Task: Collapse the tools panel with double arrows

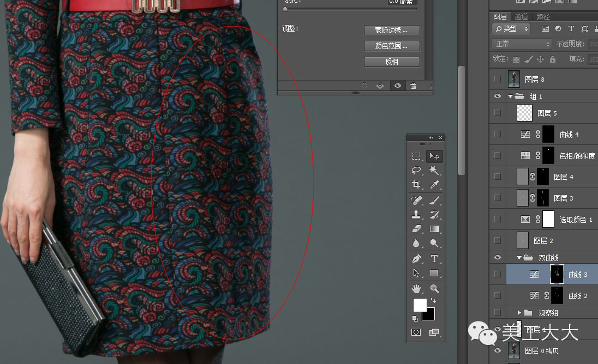Action: [x=432, y=137]
